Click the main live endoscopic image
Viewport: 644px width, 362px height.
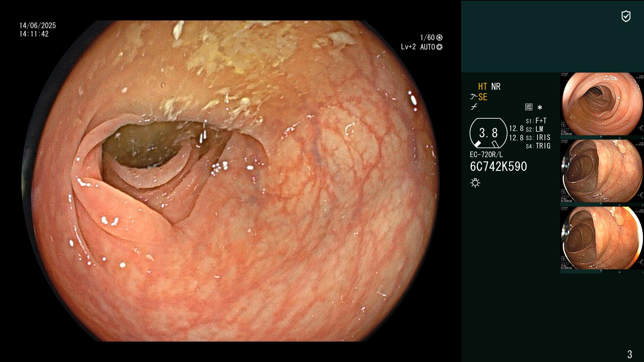click(231, 181)
